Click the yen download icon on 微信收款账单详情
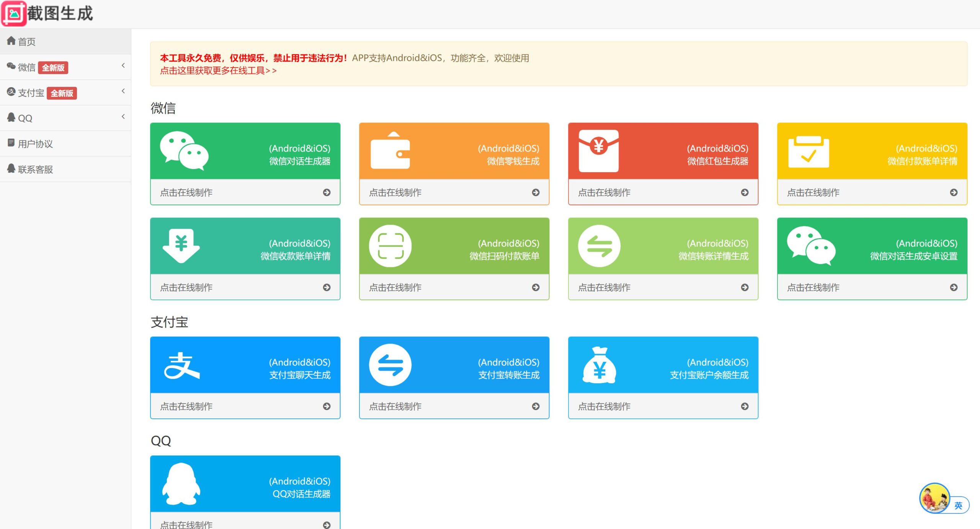Viewport: 980px width, 529px height. [x=181, y=246]
